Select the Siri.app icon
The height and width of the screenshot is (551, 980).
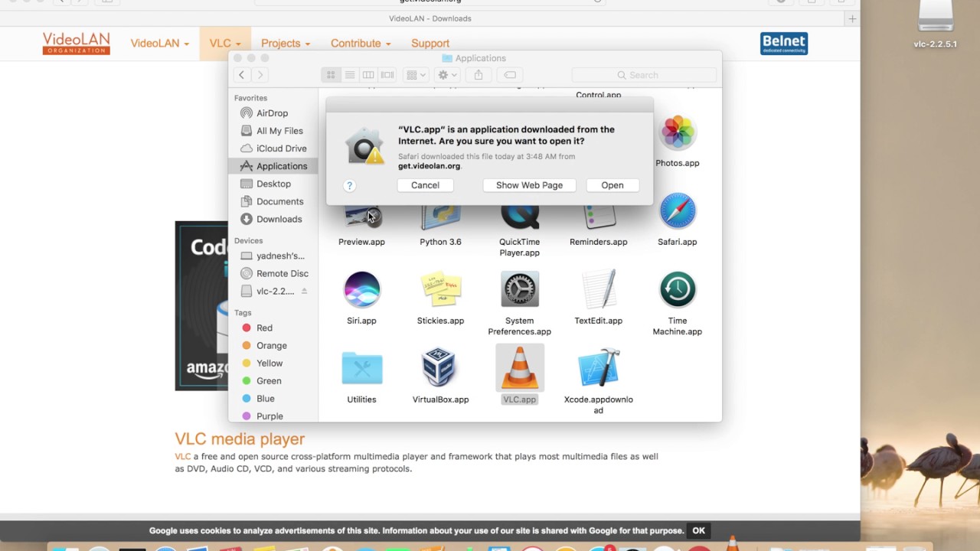click(x=361, y=289)
